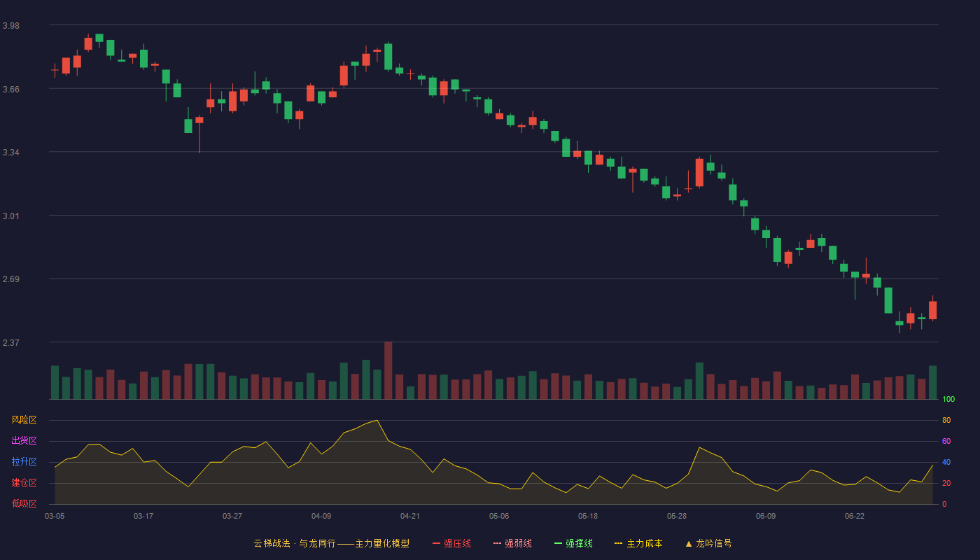Click the 3.98 price axis label

pyautogui.click(x=11, y=26)
